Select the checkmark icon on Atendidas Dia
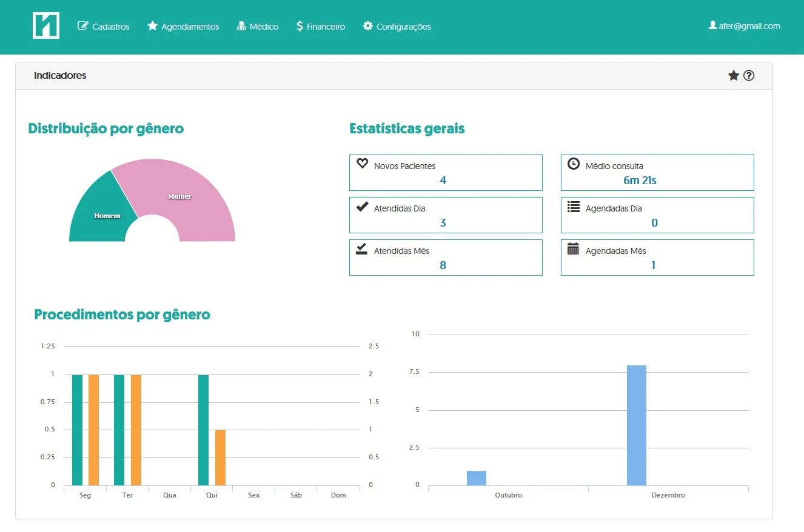 click(362, 205)
